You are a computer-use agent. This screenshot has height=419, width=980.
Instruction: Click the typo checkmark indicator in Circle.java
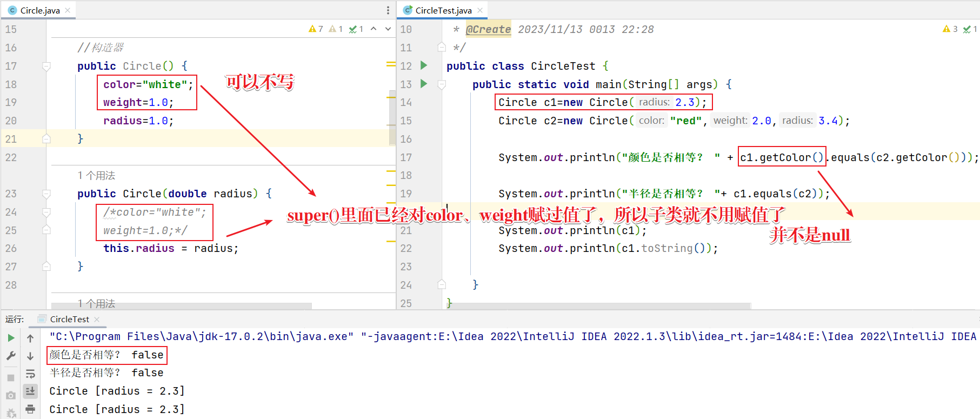tap(356, 29)
